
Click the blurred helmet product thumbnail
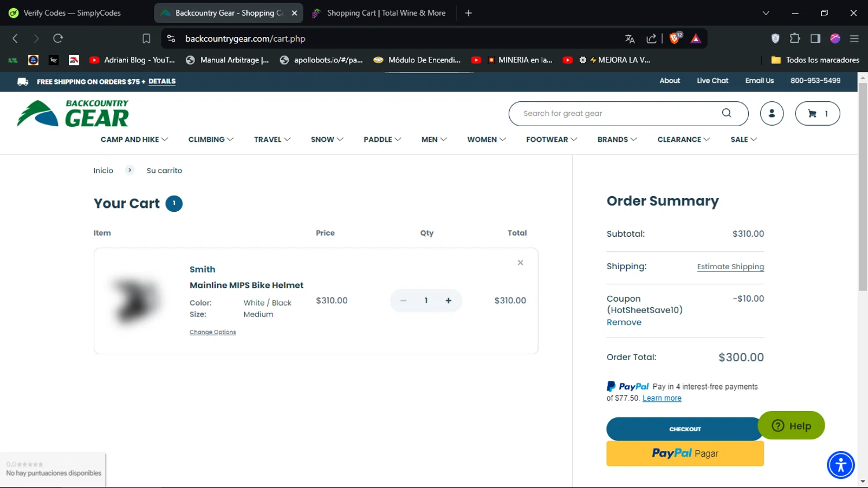tap(136, 300)
